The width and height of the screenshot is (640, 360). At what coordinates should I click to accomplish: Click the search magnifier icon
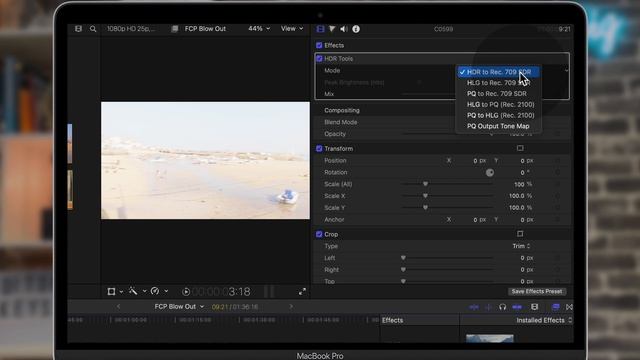point(93,29)
